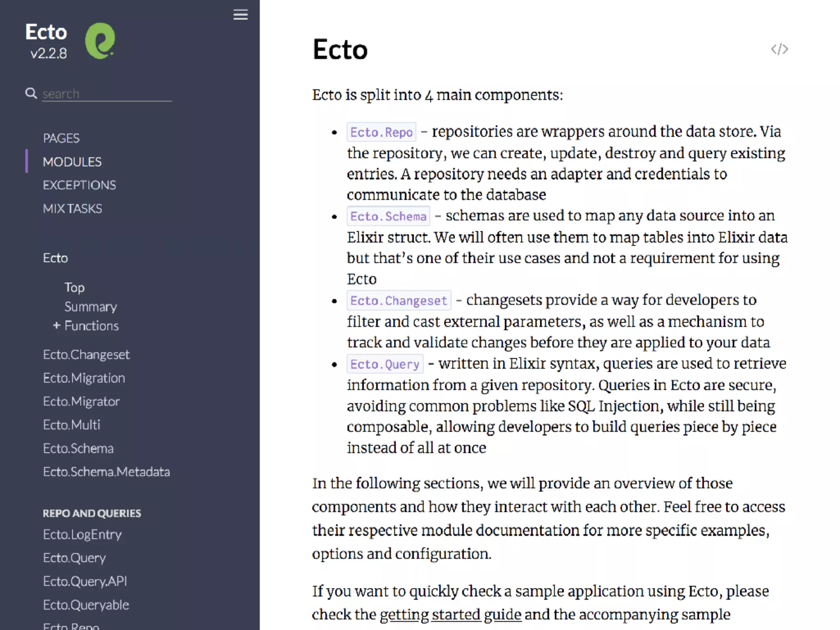Click the view source code icon

point(779,49)
